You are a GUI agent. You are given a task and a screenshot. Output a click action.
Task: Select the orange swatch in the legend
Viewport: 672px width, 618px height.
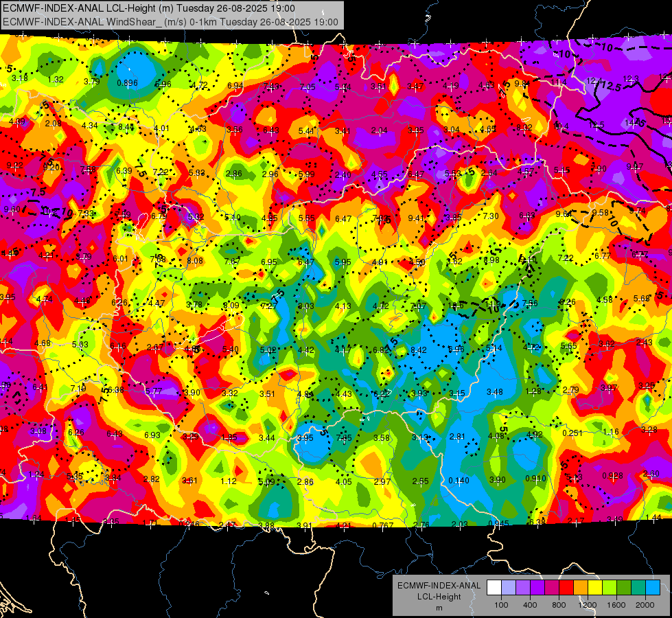point(581,588)
